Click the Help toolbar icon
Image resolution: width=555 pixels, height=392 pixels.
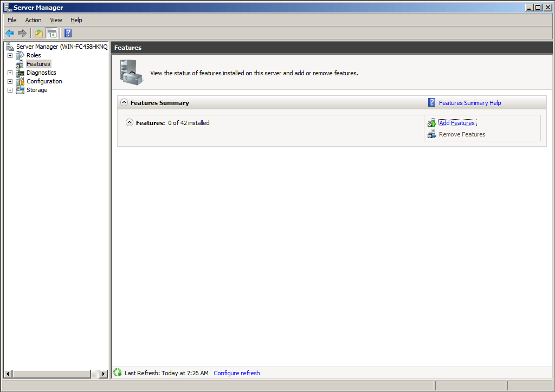point(68,33)
